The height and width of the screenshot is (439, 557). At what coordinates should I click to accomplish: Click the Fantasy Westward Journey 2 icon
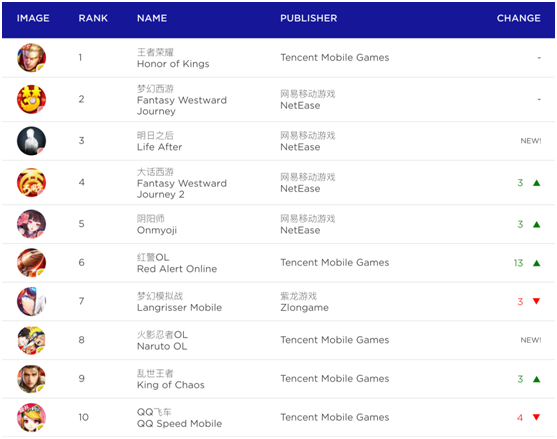pos(31,182)
